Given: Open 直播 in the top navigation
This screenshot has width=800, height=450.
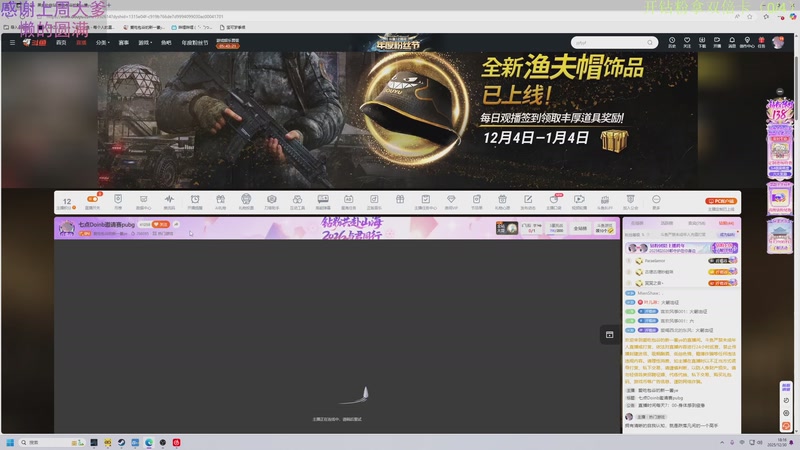Looking at the screenshot, I should click(x=81, y=43).
